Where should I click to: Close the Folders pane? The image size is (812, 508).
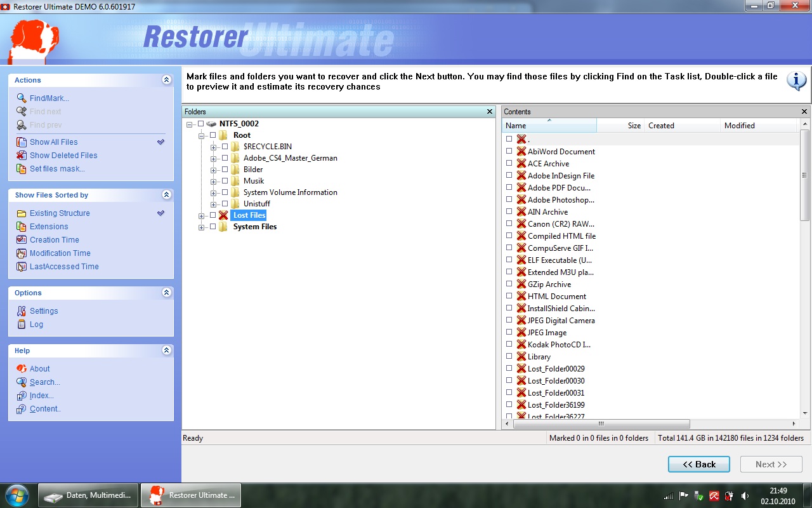click(490, 111)
